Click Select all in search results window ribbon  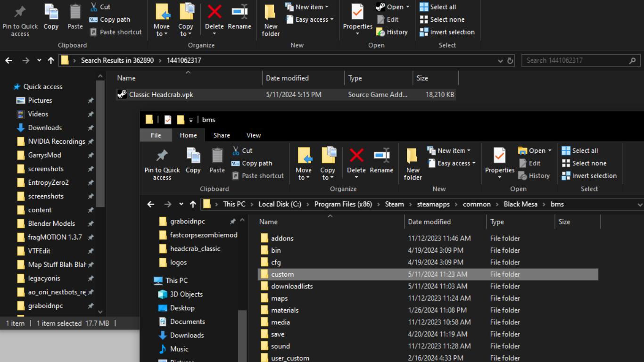(438, 7)
